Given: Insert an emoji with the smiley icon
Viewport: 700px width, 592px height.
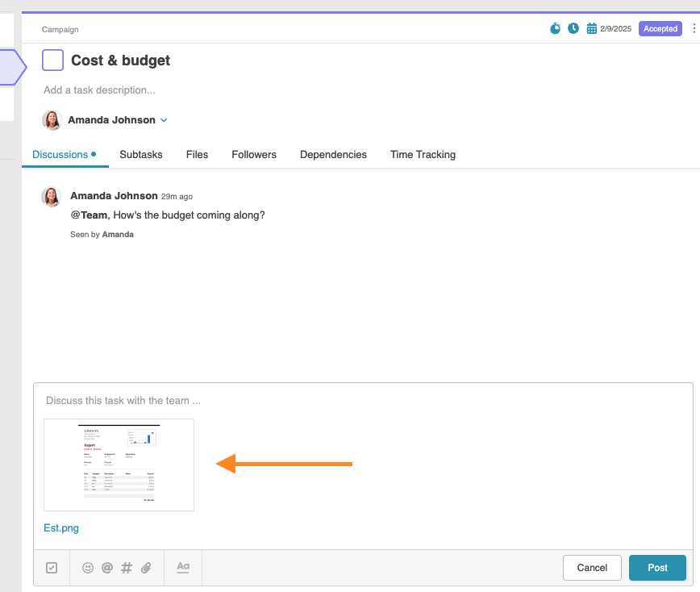Looking at the screenshot, I should (x=88, y=568).
